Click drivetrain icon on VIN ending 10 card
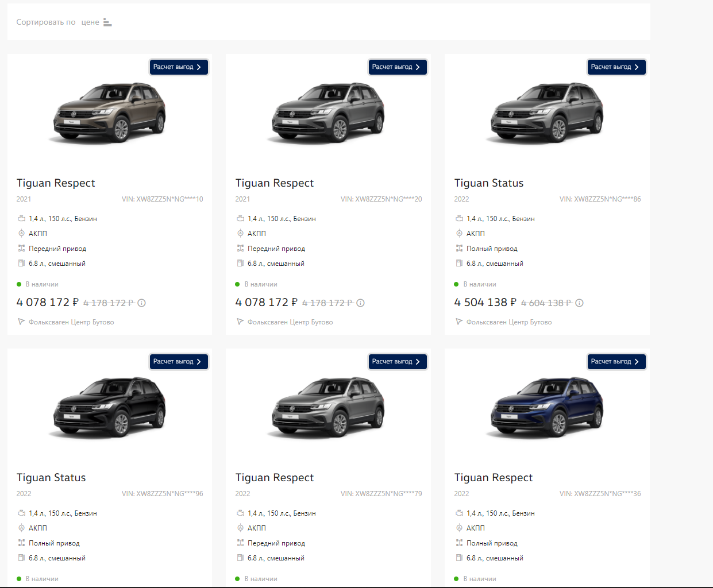Viewport: 713px width, 588px height. pyautogui.click(x=21, y=248)
